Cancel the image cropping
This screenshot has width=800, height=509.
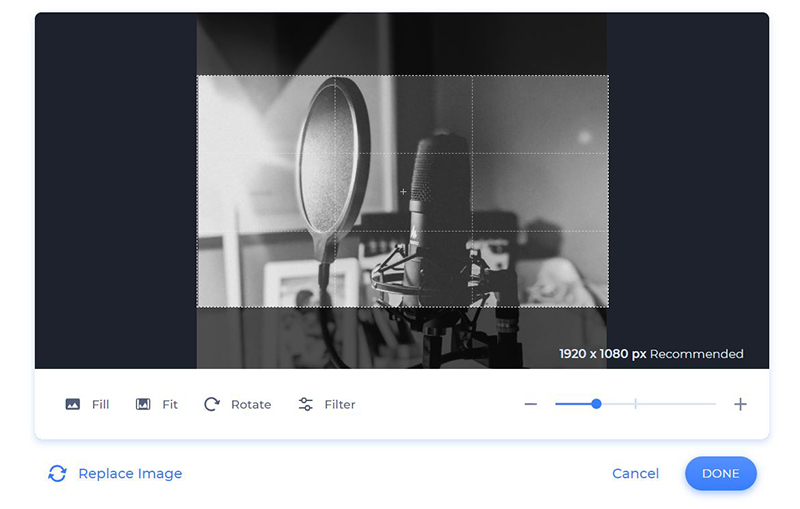click(x=635, y=473)
